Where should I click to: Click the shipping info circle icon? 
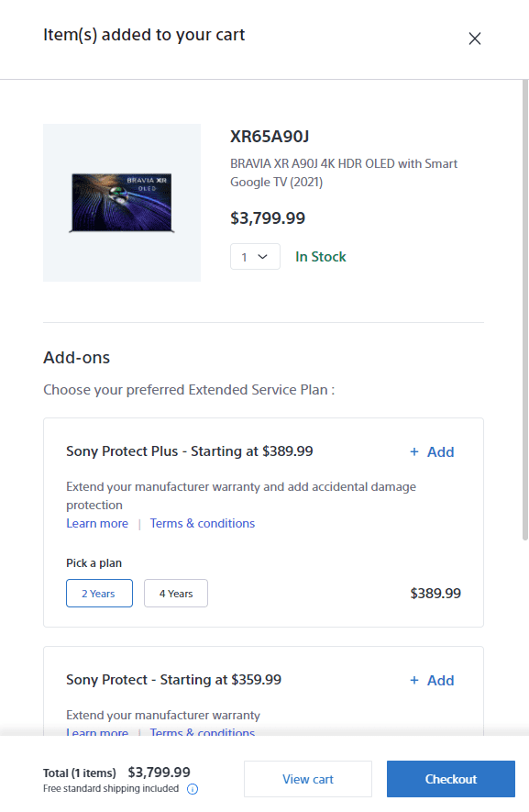[x=193, y=789]
